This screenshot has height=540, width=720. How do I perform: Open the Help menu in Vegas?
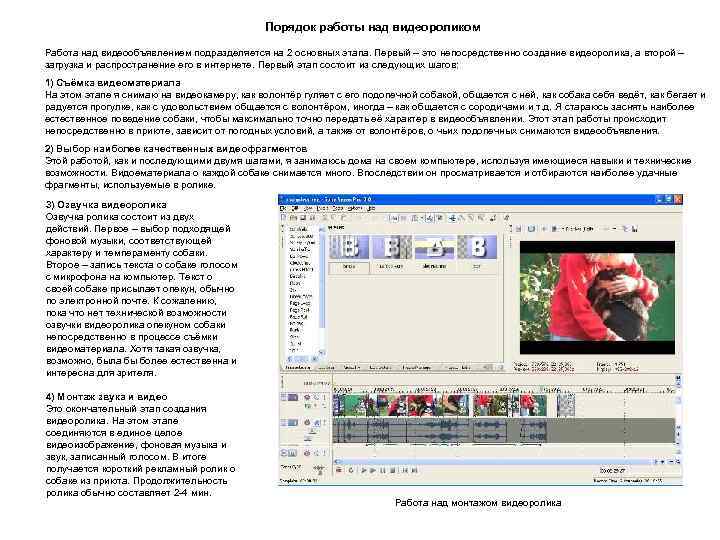click(371, 208)
